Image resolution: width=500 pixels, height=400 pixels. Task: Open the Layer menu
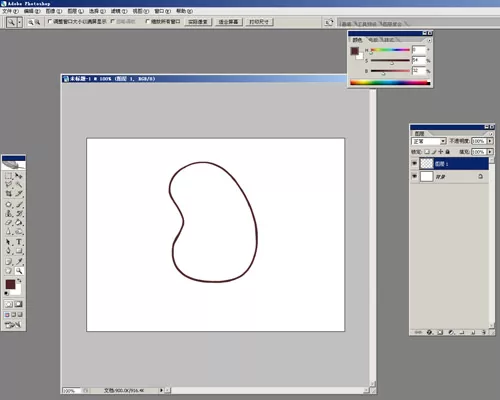(x=76, y=11)
